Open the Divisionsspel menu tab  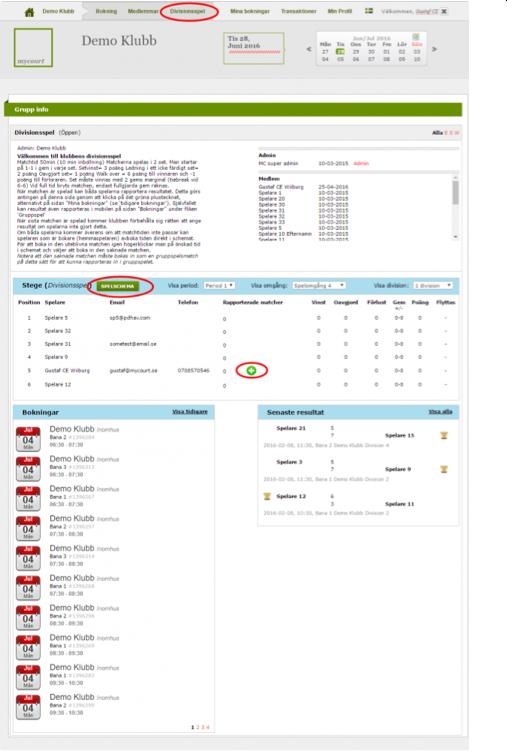coord(188,11)
